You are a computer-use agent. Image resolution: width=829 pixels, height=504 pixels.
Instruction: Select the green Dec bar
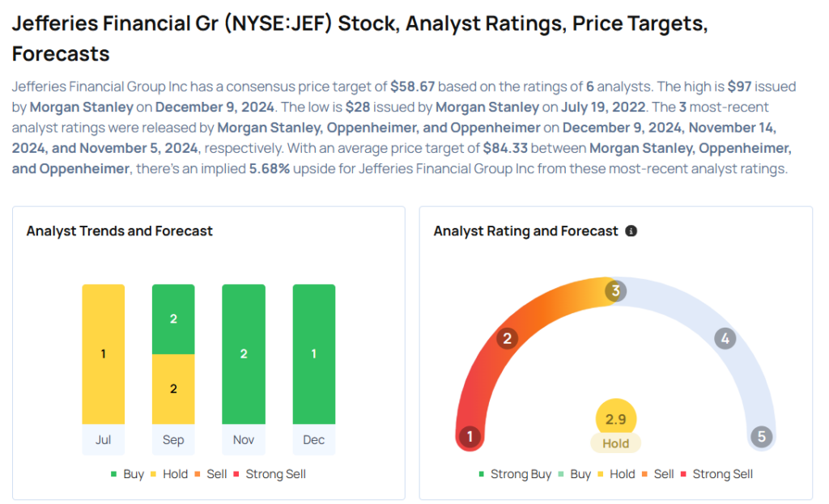point(313,354)
